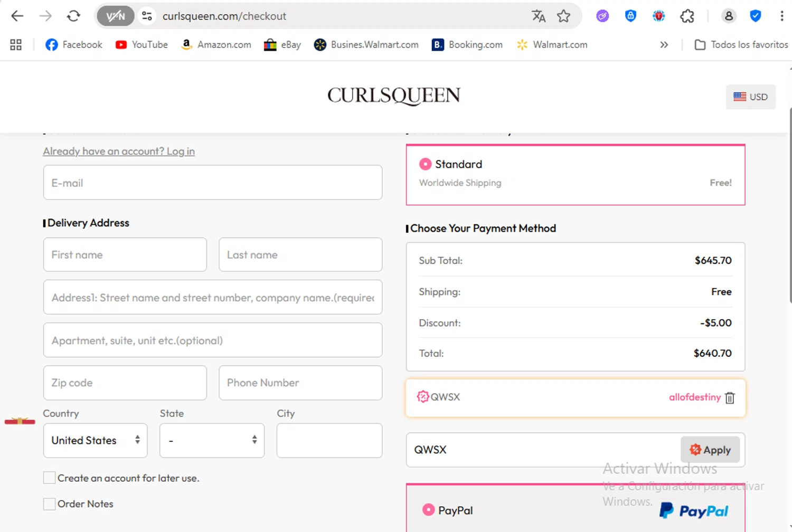Image resolution: width=792 pixels, height=532 pixels.
Task: Open the USD currency selector
Action: [x=750, y=97]
